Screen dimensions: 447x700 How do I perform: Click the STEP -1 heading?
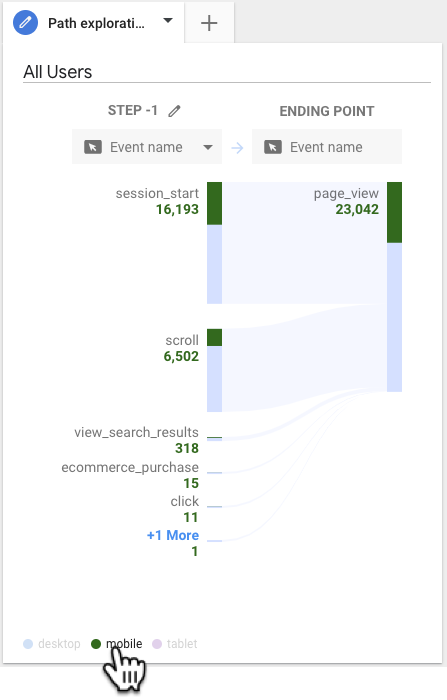pyautogui.click(x=133, y=110)
